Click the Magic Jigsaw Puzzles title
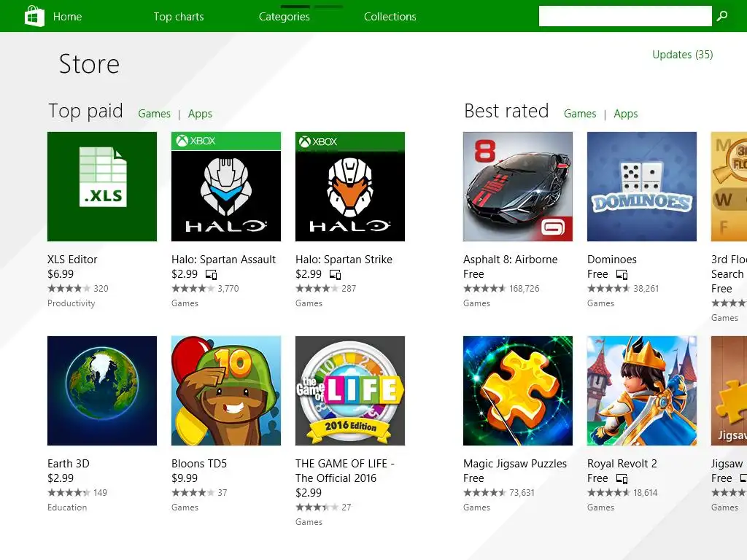Screen dimensions: 747x560 tap(515, 464)
